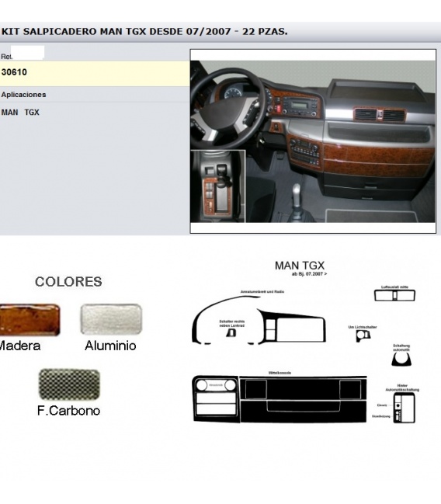
Task: Select the Aplicaciones label
Action: 23,95
